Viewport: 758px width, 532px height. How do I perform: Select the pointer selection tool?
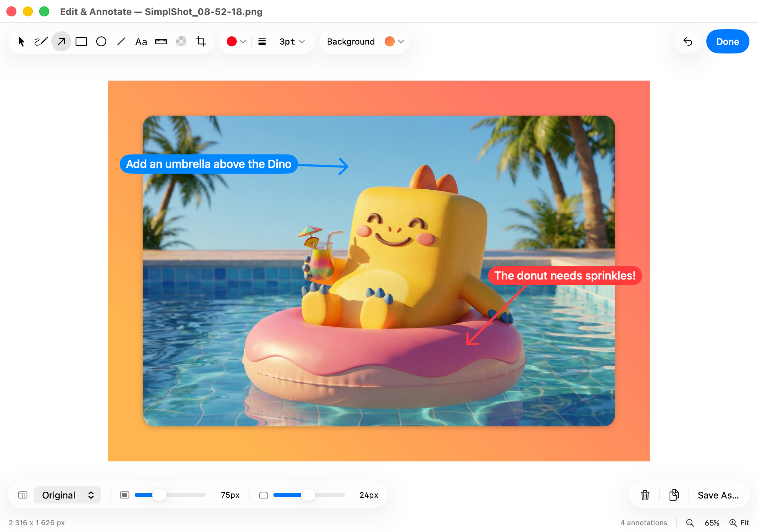(x=21, y=42)
